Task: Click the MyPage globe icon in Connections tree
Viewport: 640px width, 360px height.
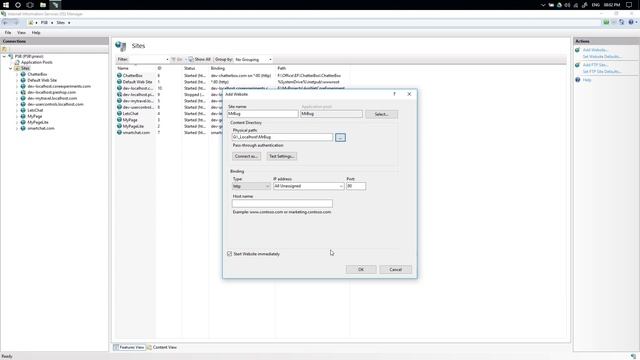Action: coord(23,116)
